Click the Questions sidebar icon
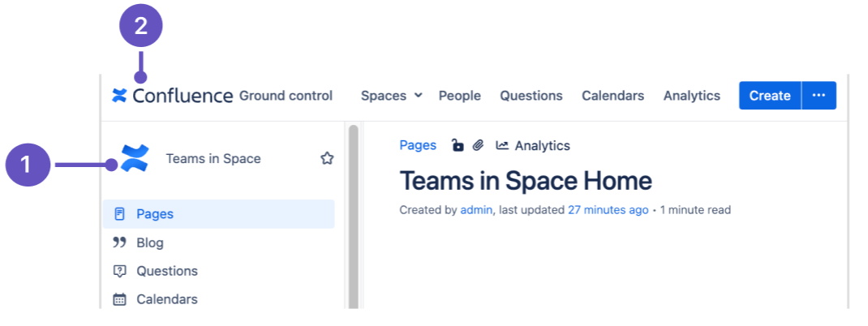Image resolution: width=868 pixels, height=326 pixels. (x=120, y=271)
